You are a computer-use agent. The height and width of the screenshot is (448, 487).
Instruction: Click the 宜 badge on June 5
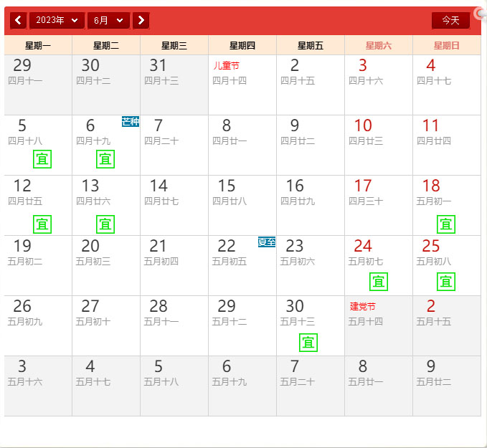coord(42,159)
